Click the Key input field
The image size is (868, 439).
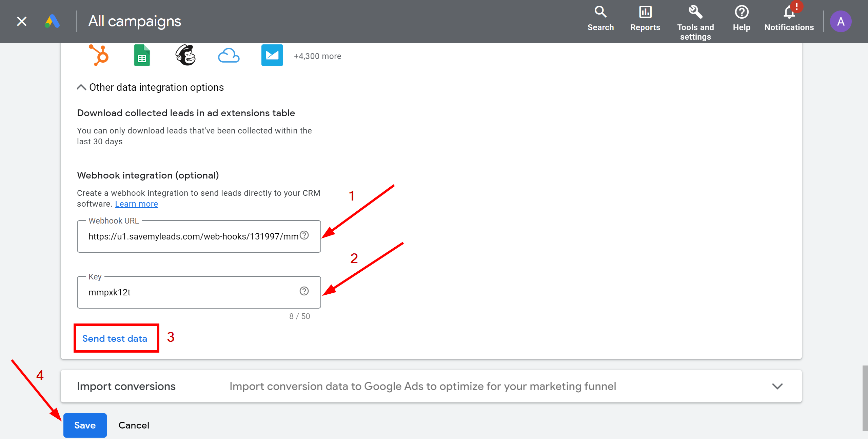click(x=199, y=291)
